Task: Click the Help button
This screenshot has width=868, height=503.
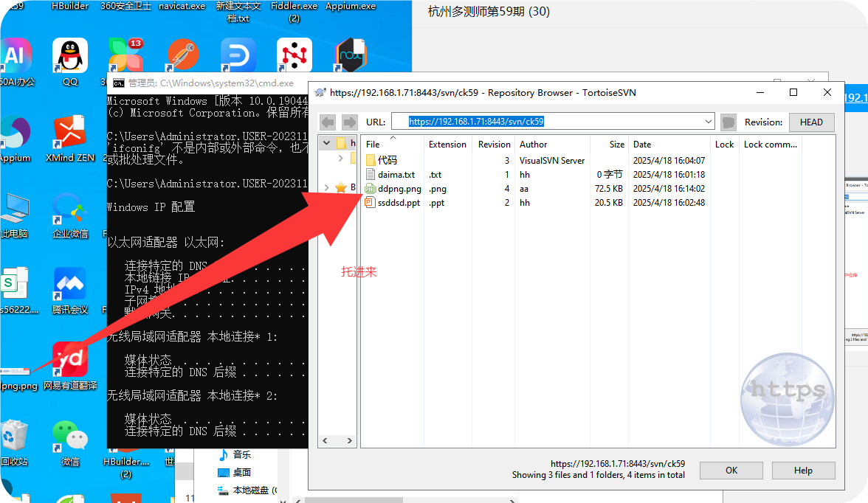Action: (x=803, y=471)
